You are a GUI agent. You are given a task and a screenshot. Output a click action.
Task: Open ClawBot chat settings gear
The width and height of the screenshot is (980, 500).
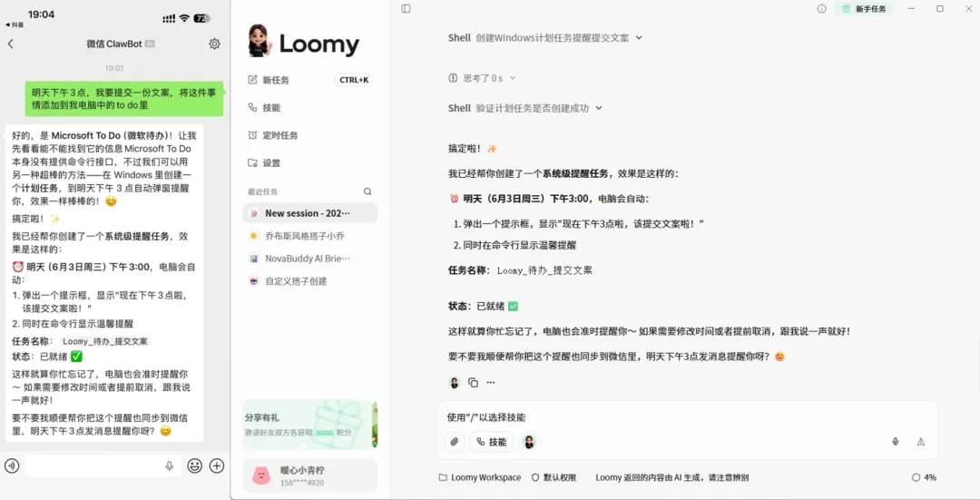click(214, 44)
